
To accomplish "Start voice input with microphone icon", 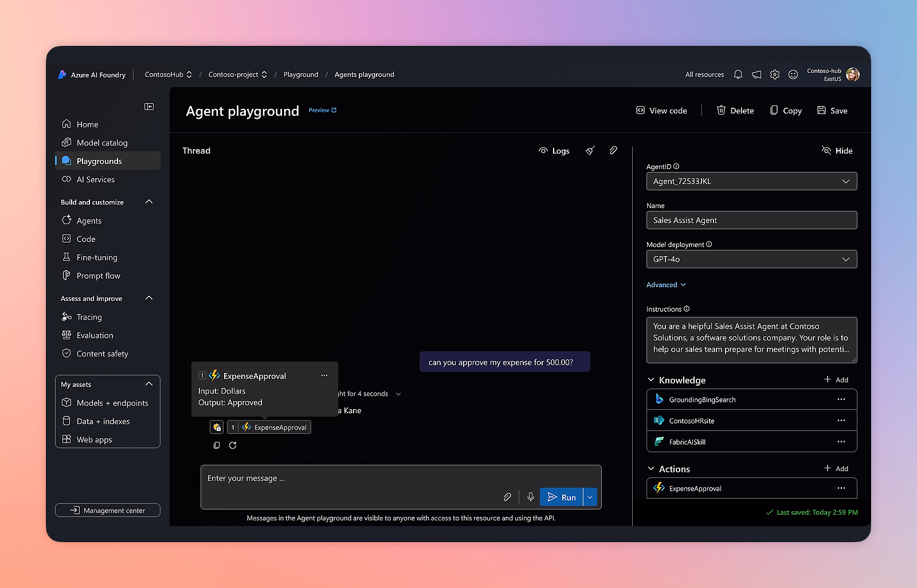I will coord(531,497).
